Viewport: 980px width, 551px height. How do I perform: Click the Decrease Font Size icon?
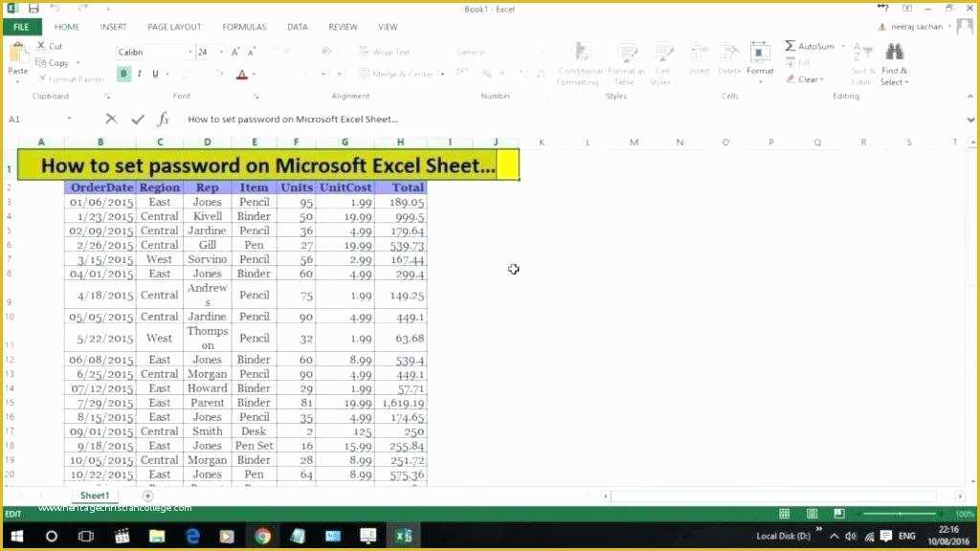[x=252, y=52]
